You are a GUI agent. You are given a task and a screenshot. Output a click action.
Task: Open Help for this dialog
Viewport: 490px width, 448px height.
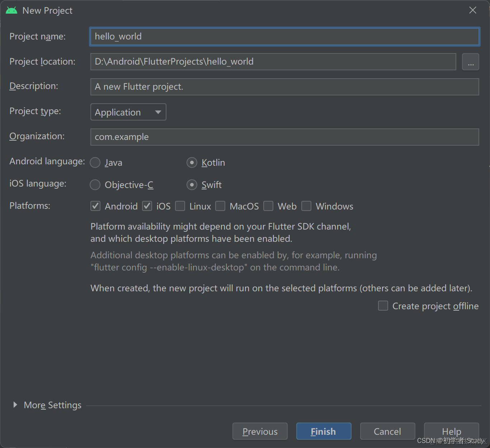click(452, 431)
